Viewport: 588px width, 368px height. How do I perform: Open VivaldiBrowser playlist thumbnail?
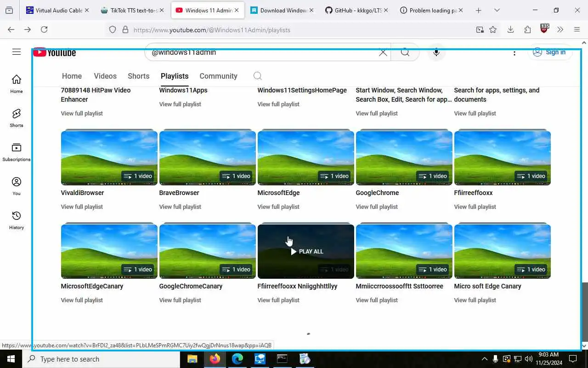(x=109, y=158)
